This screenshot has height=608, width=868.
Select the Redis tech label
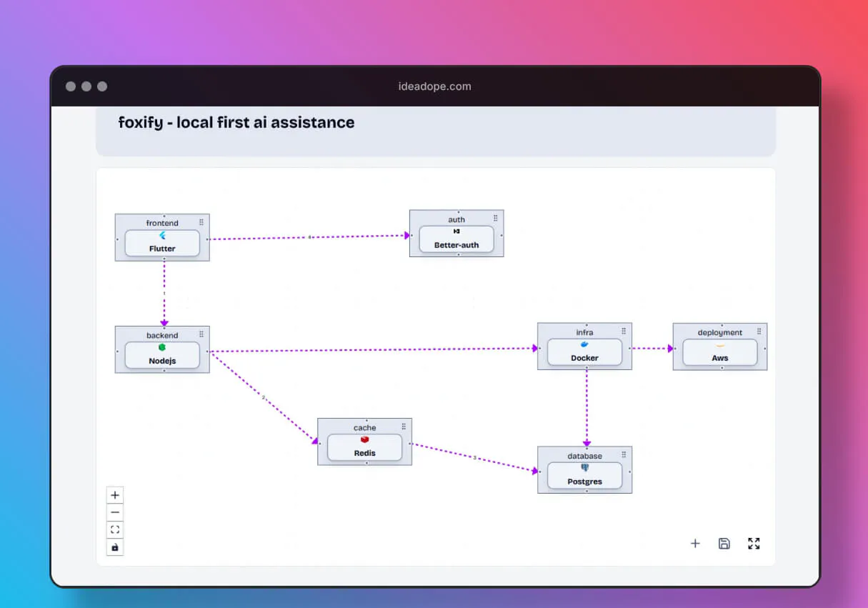(364, 453)
